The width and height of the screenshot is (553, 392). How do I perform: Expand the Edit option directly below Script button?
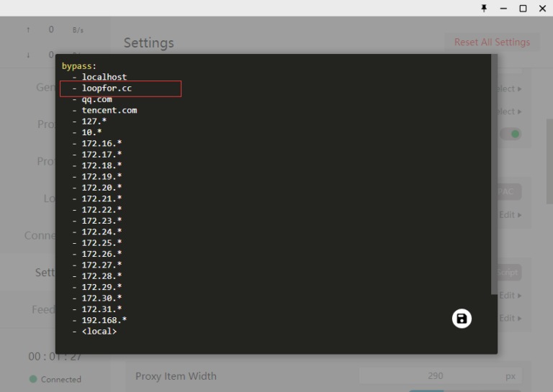click(511, 295)
